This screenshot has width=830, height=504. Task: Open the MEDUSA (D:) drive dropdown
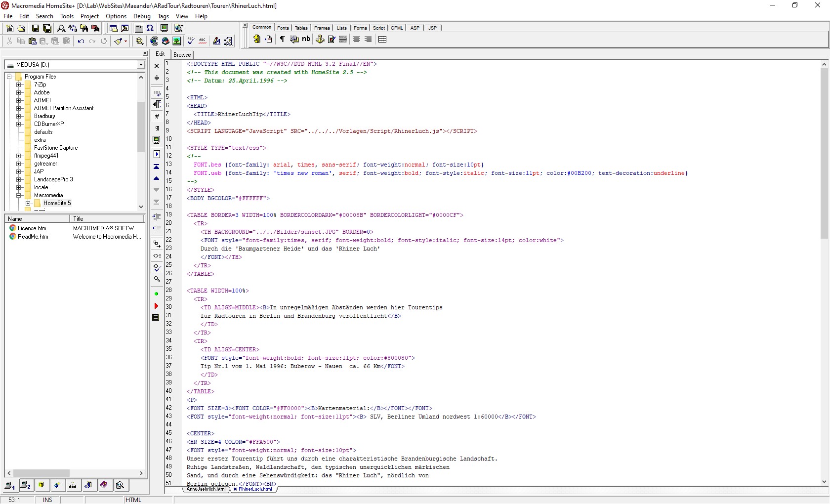click(x=141, y=65)
